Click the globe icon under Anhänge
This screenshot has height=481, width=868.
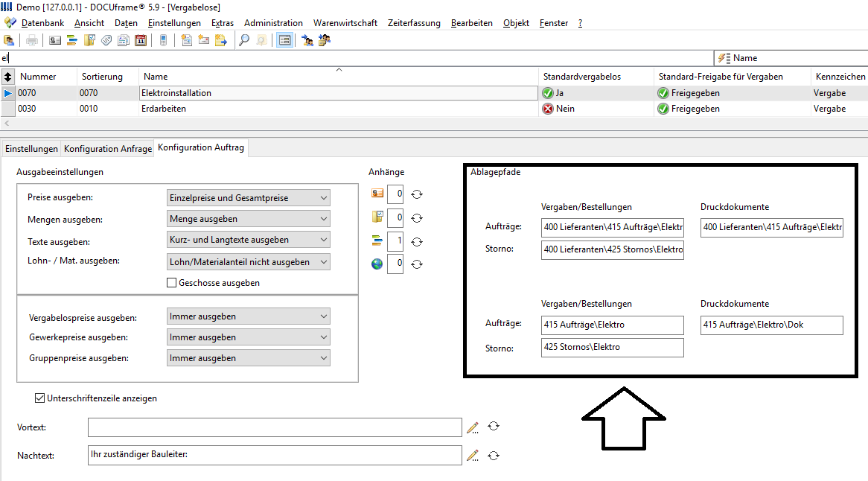pos(377,264)
